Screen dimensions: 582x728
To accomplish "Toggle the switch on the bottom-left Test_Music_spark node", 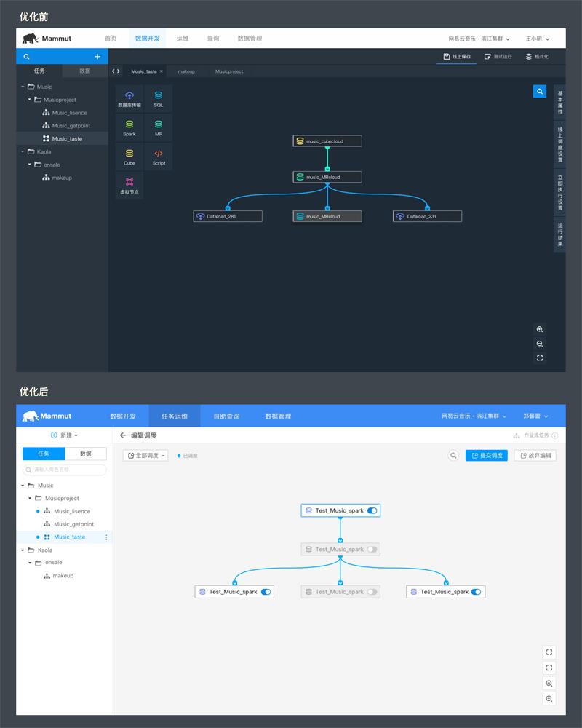I will point(266,592).
